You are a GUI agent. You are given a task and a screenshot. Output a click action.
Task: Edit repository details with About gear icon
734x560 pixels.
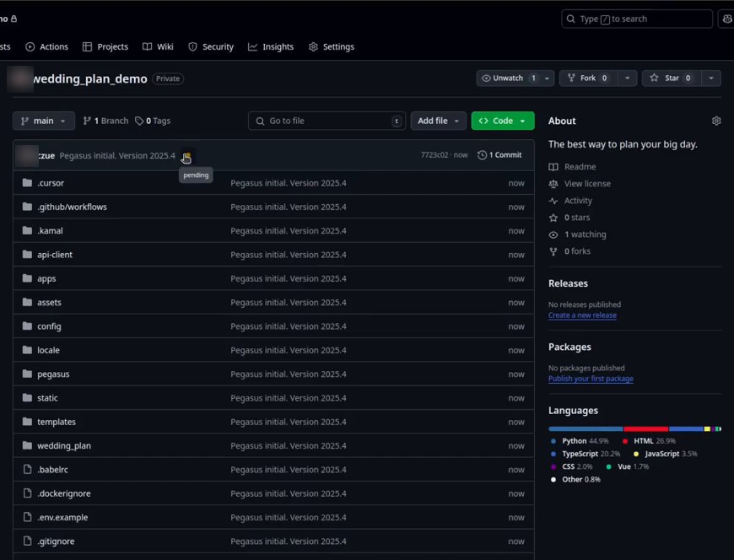pyautogui.click(x=716, y=121)
